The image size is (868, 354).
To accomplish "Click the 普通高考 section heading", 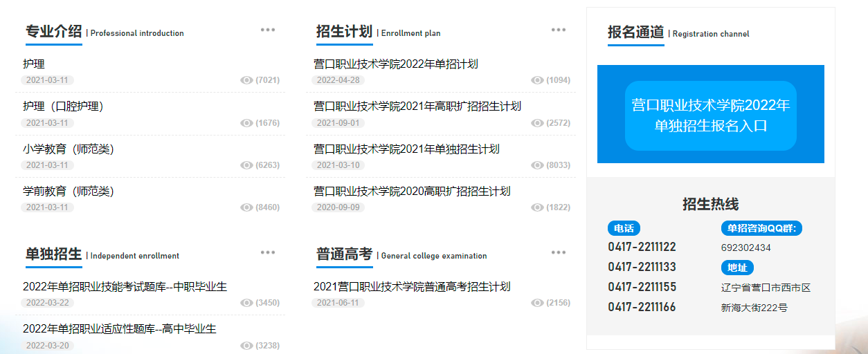I will click(345, 254).
